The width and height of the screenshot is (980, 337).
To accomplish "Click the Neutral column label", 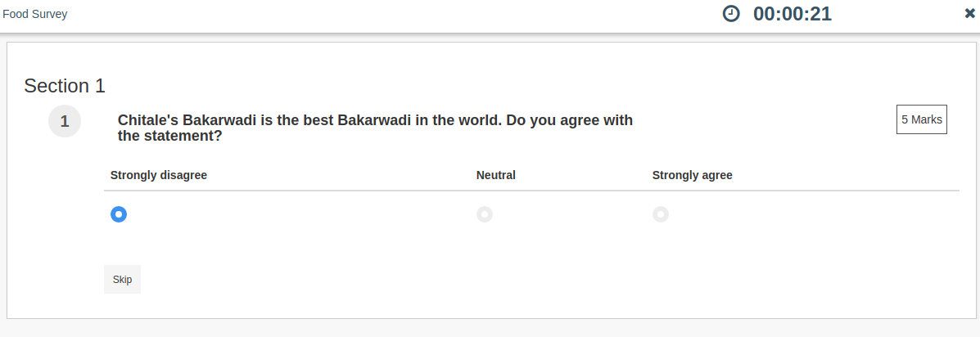I will [x=496, y=175].
